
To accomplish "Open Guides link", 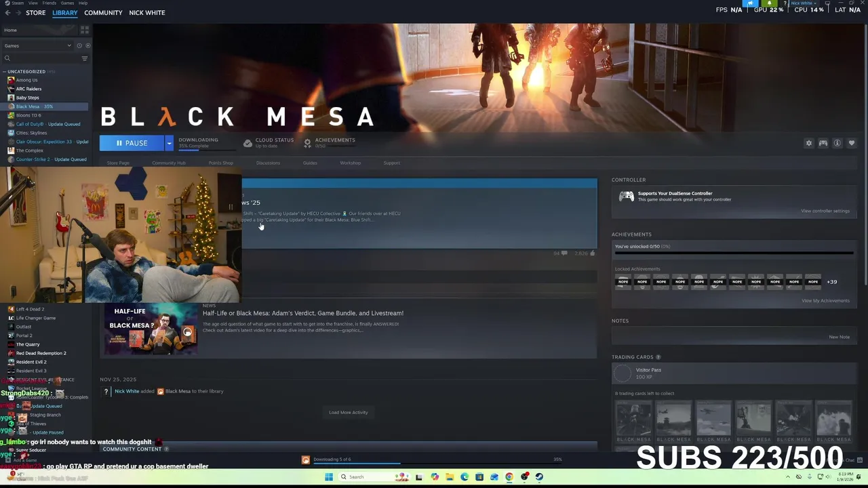I will point(310,163).
